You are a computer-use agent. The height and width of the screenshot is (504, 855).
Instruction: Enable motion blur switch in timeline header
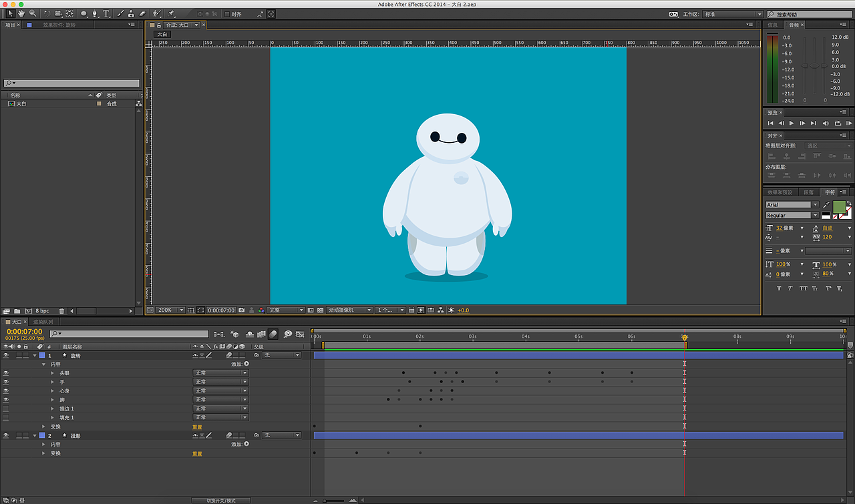(273, 334)
